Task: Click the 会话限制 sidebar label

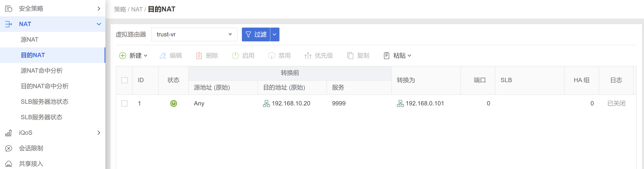Action: 31,148
